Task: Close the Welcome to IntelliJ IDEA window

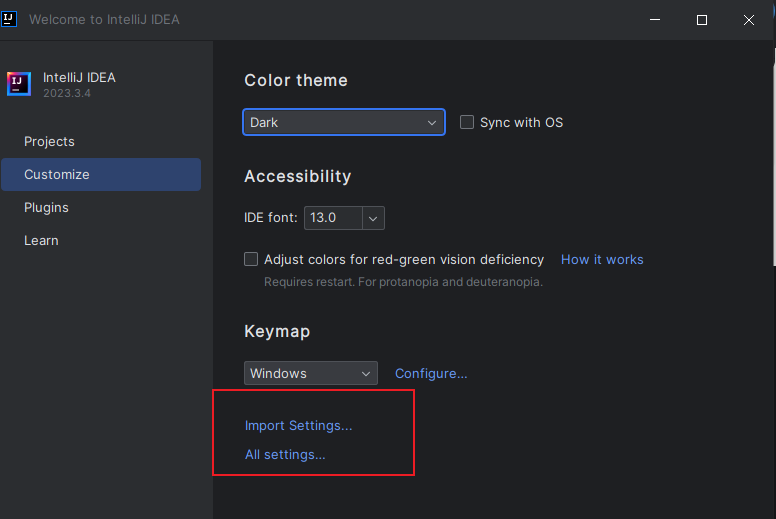Action: [x=749, y=20]
